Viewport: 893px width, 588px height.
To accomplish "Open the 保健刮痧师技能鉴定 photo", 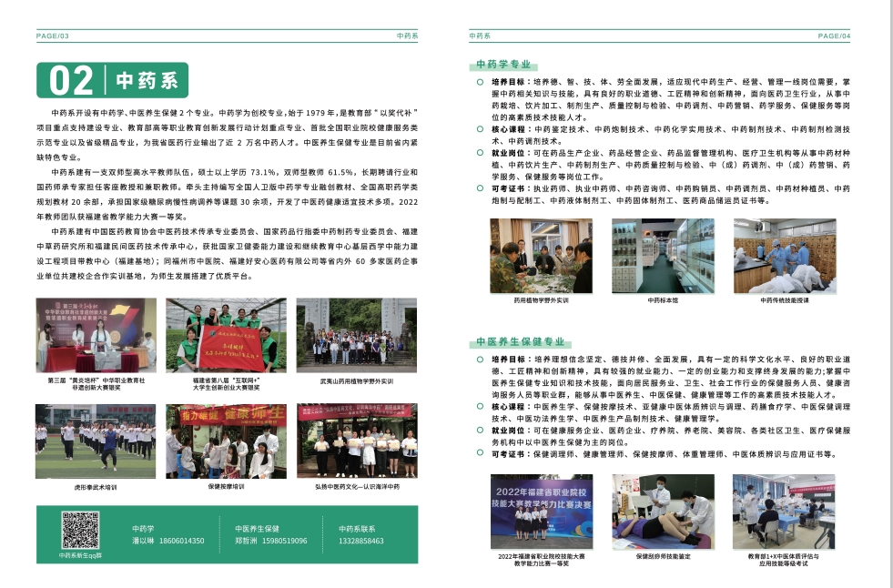I will pos(663,512).
